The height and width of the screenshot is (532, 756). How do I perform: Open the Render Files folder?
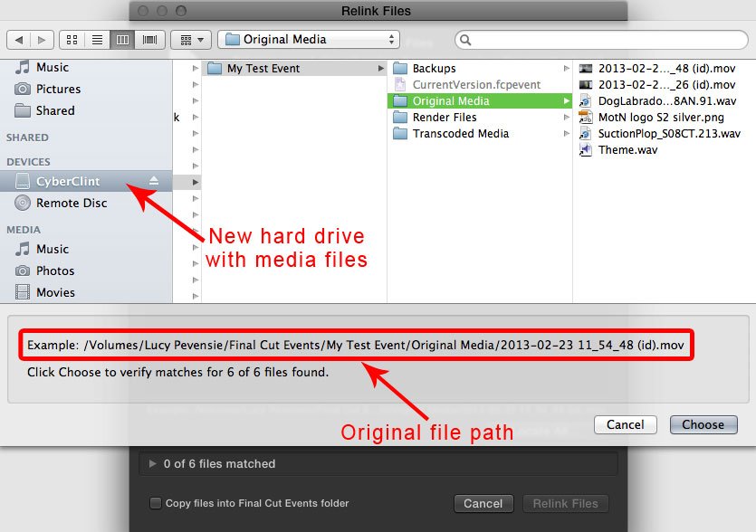(x=480, y=117)
